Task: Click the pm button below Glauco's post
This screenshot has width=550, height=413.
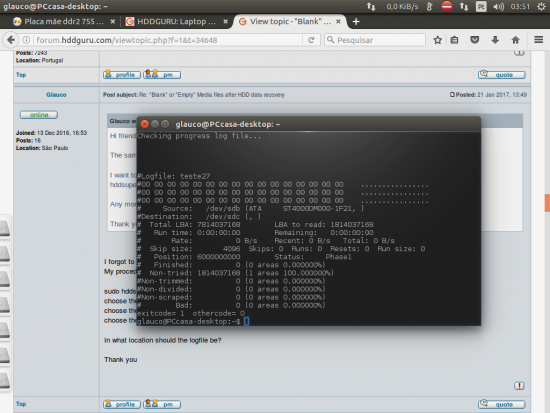Action: [x=162, y=404]
